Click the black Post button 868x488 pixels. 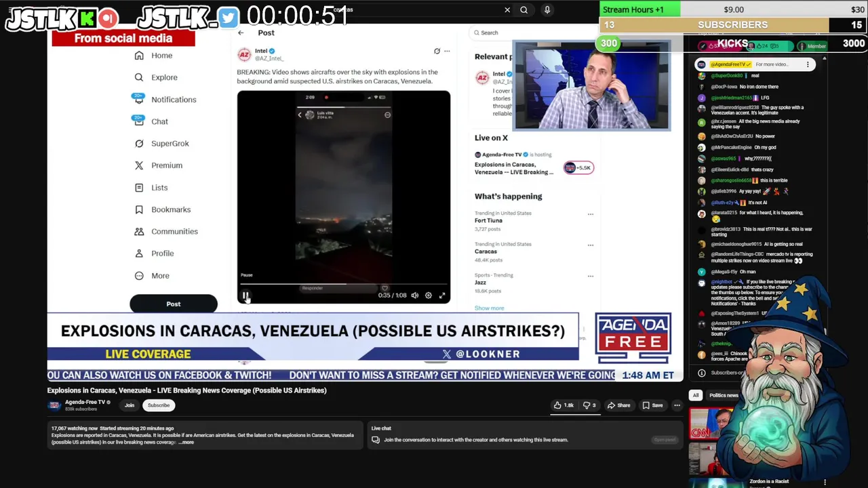click(174, 304)
